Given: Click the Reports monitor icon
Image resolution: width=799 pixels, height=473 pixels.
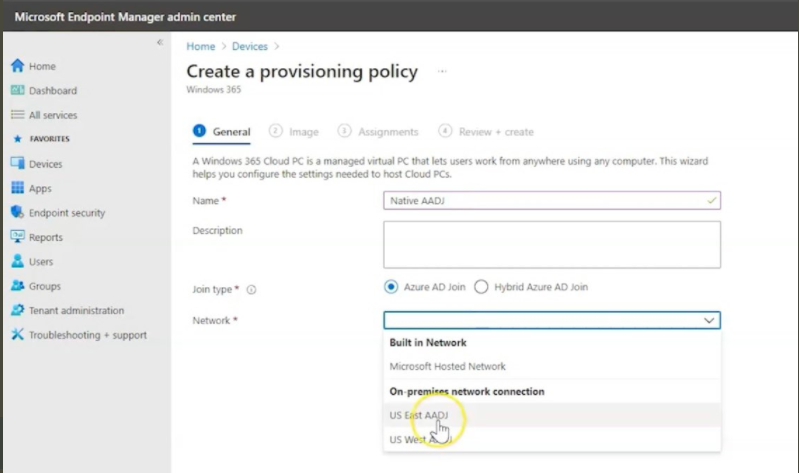Looking at the screenshot, I should (17, 236).
